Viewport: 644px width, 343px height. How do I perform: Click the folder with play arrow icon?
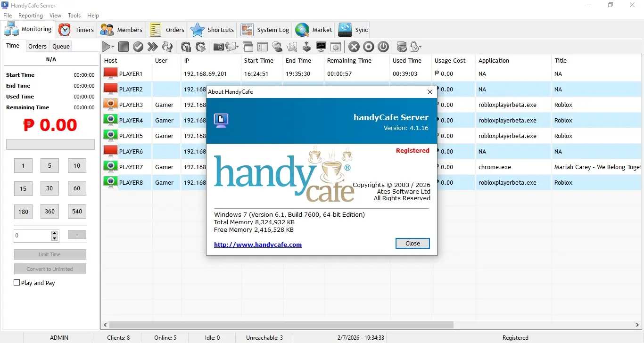pyautogui.click(x=231, y=47)
